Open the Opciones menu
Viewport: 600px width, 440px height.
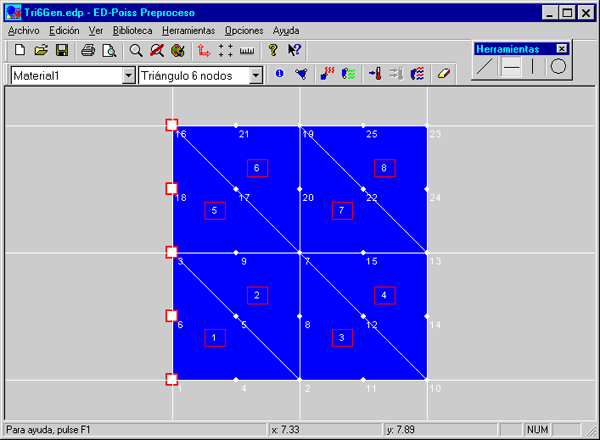point(244,31)
